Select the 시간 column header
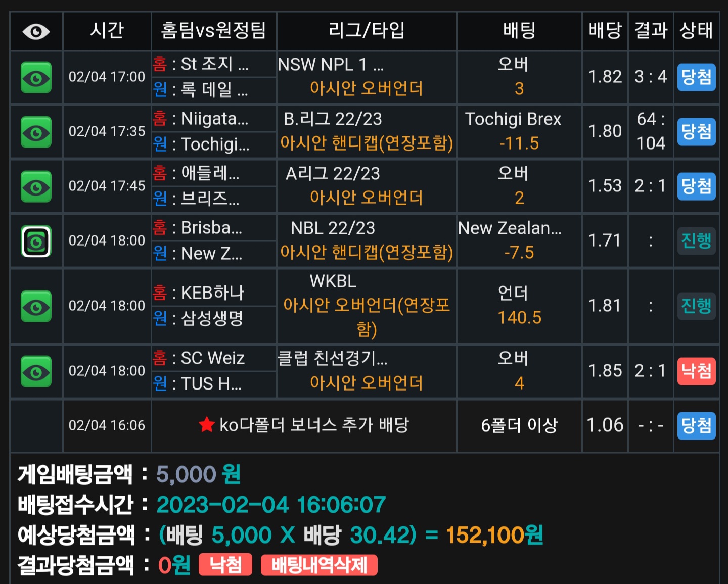The height and width of the screenshot is (584, 728). coord(107,31)
